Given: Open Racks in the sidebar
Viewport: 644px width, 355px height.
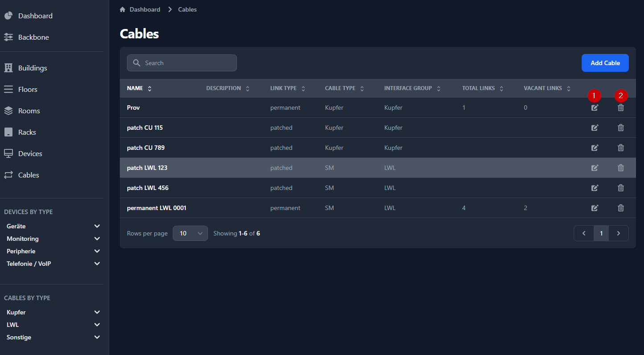Looking at the screenshot, I should 27,132.
